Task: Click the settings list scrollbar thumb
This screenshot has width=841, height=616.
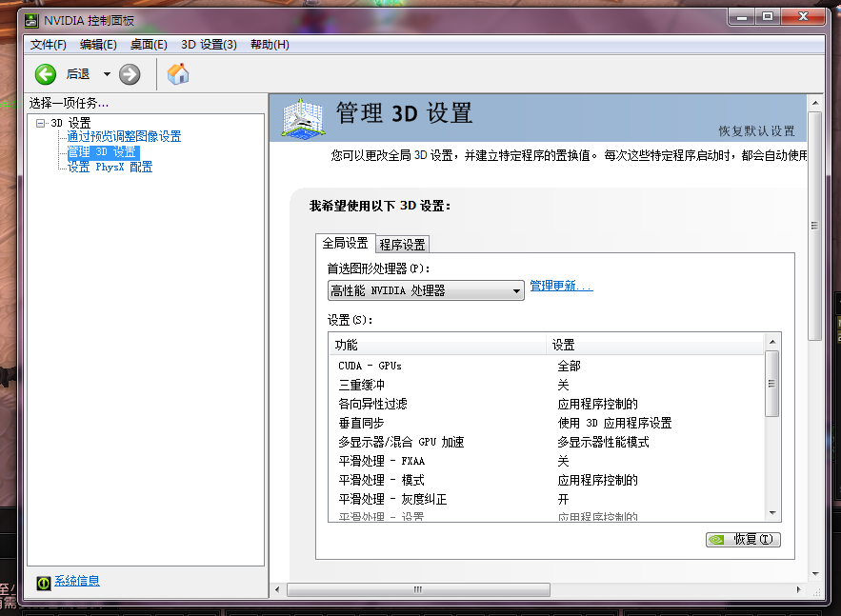Action: click(x=772, y=384)
